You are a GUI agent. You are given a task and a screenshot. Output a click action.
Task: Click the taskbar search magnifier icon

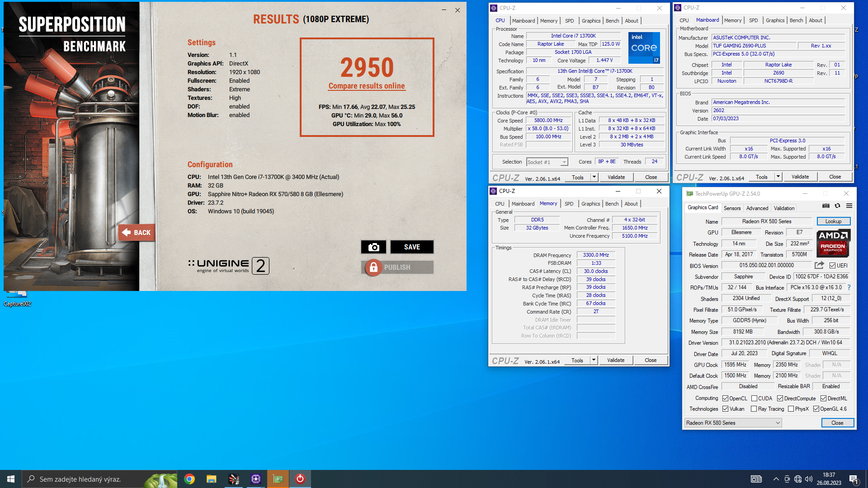coord(31,479)
